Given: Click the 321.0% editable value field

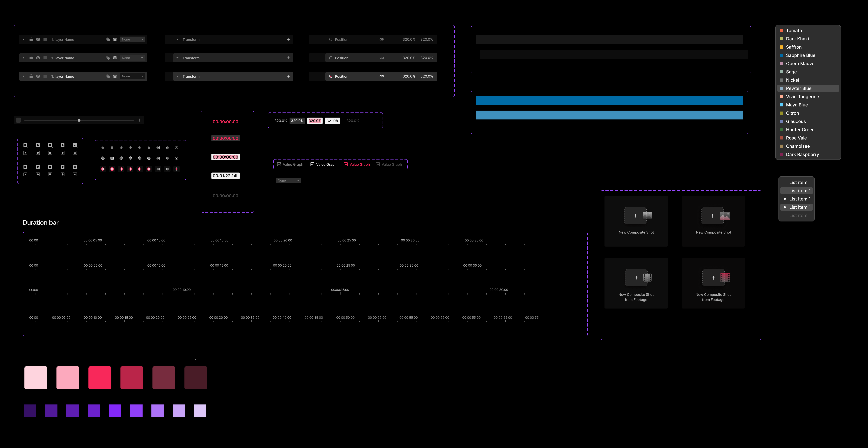Looking at the screenshot, I should coord(333,121).
